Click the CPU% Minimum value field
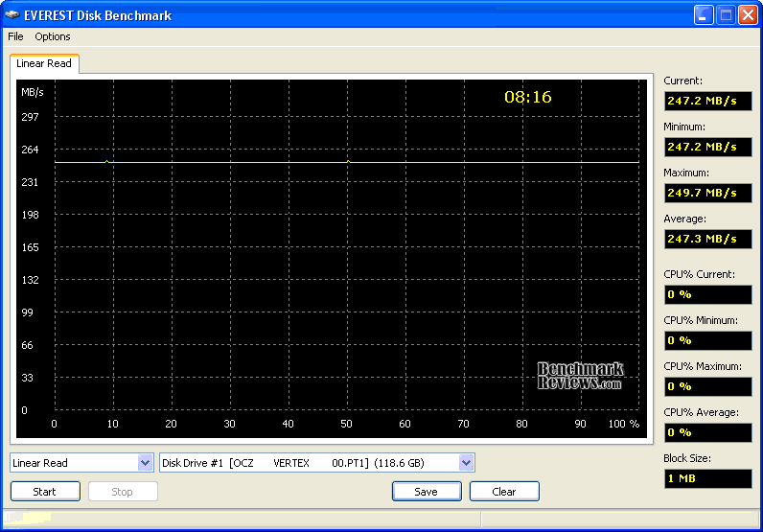 (708, 340)
